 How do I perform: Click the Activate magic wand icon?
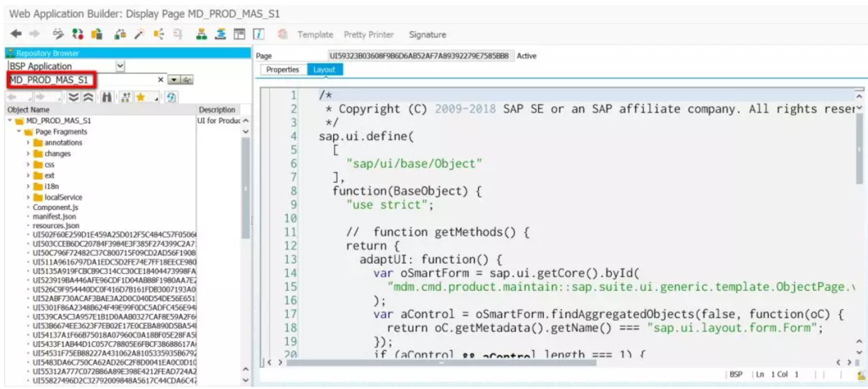click(139, 34)
